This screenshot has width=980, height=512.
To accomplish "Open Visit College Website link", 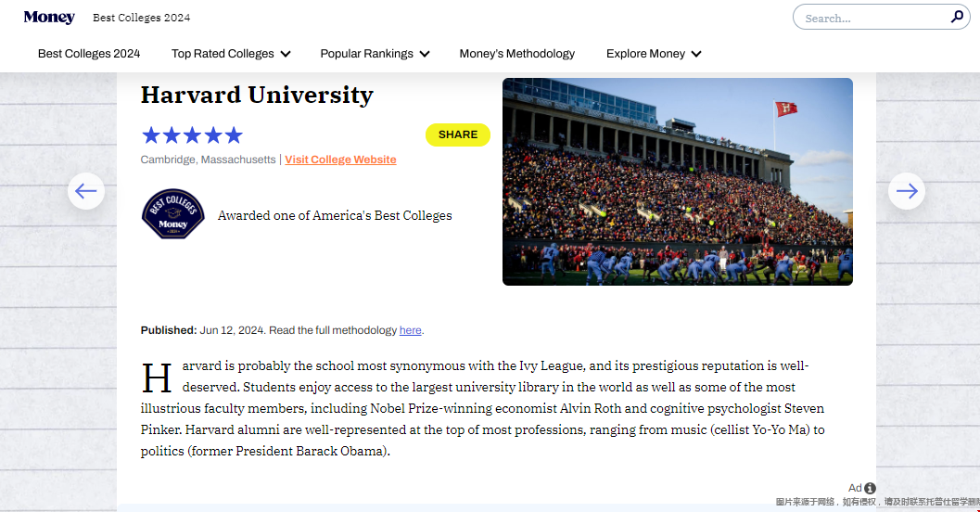I will (x=340, y=160).
